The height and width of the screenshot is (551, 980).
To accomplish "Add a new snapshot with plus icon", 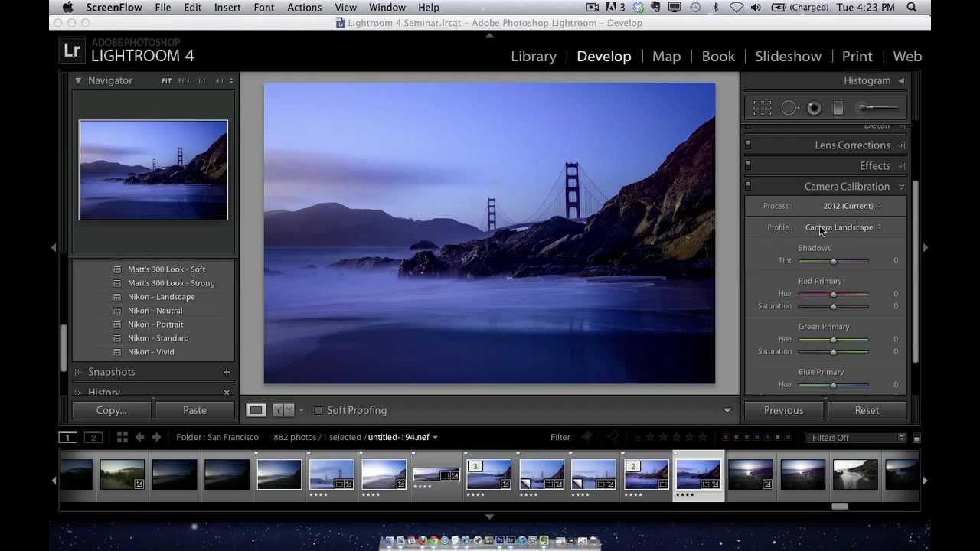I will coord(227,372).
